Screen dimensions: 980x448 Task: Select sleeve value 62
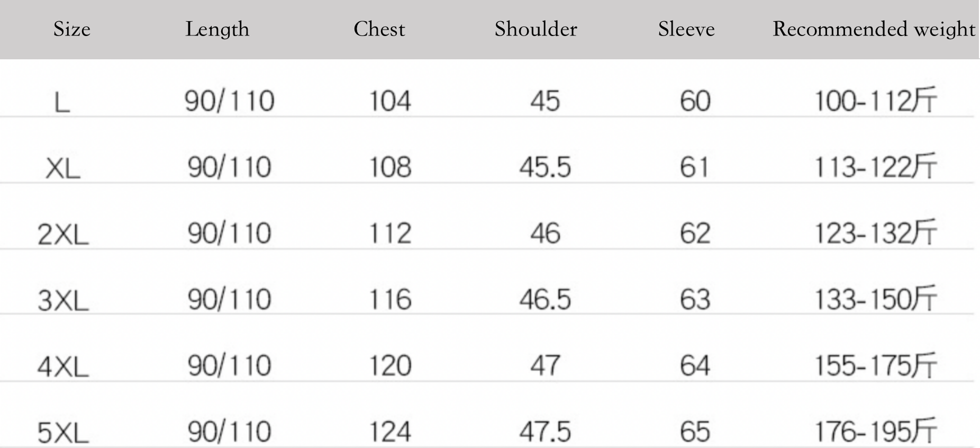(695, 234)
